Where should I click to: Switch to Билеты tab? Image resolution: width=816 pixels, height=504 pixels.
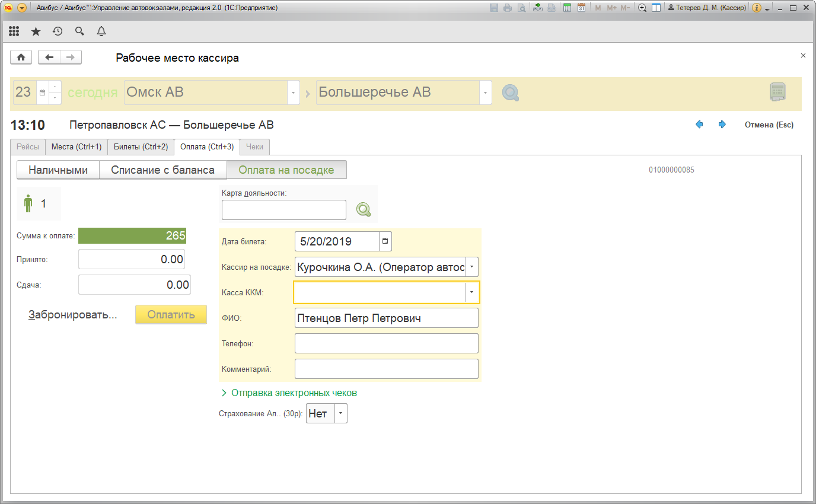[141, 146]
